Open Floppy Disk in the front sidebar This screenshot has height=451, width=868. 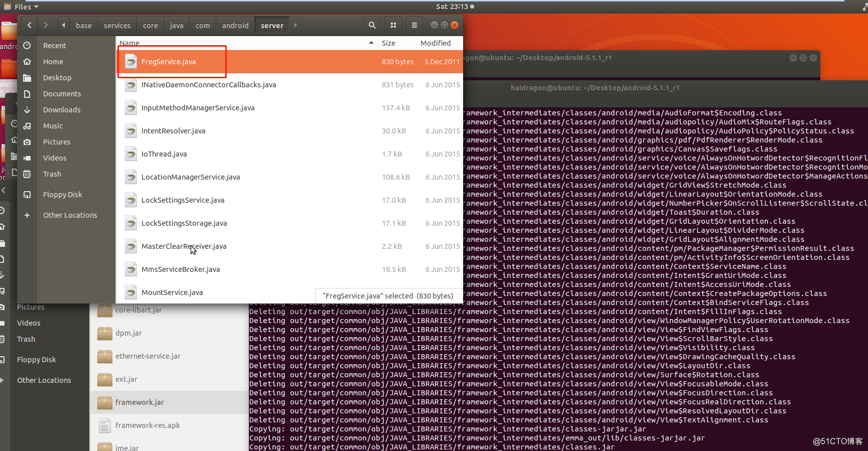(62, 195)
